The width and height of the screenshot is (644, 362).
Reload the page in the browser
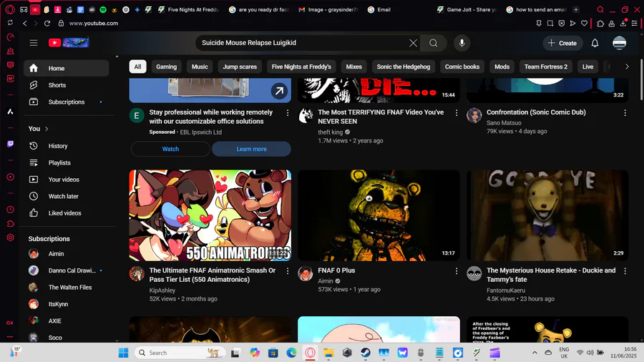tap(47, 24)
